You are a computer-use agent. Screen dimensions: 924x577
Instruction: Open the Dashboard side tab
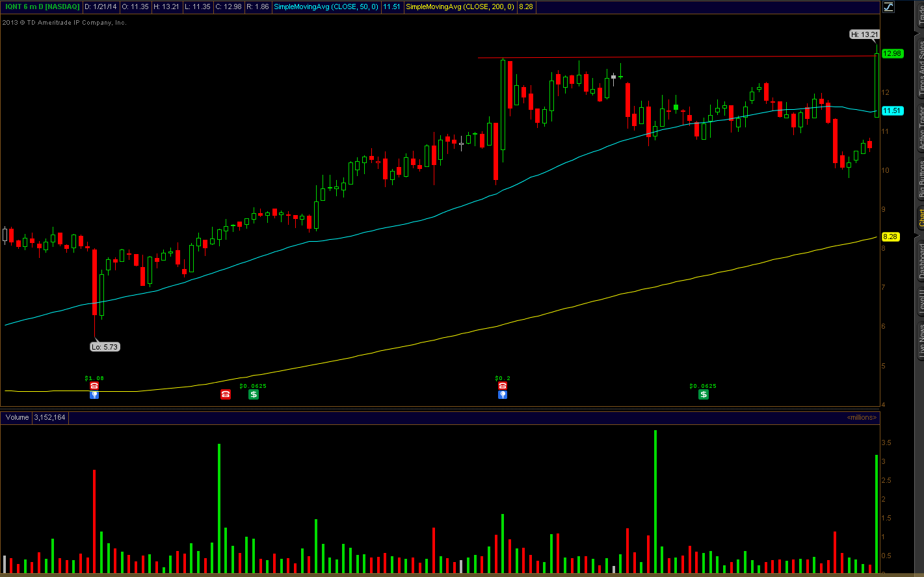[919, 261]
